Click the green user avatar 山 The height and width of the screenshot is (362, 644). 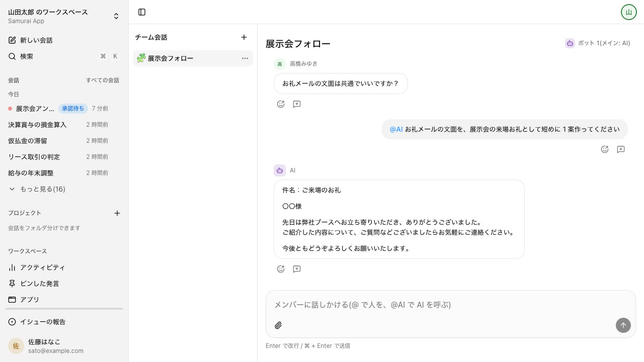628,12
